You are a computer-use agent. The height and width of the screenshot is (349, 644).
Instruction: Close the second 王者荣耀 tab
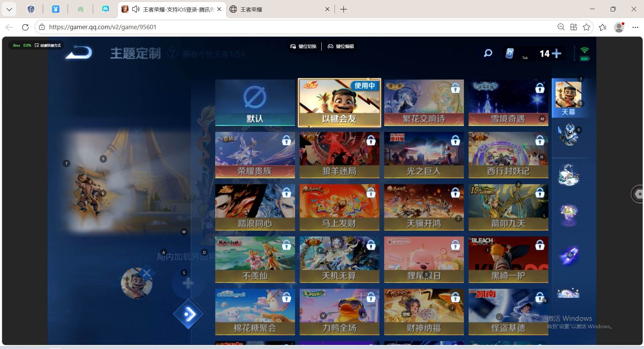327,9
